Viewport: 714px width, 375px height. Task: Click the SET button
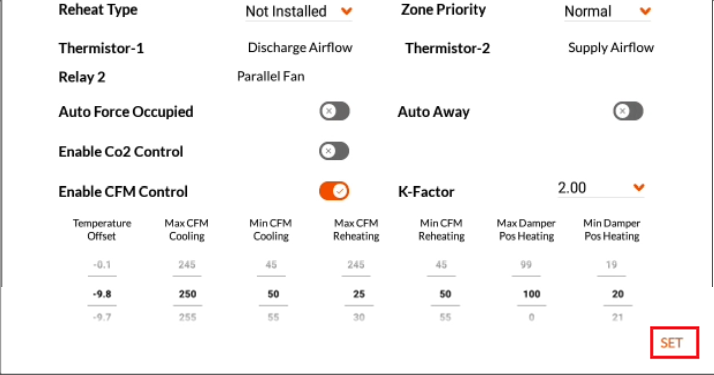click(674, 343)
